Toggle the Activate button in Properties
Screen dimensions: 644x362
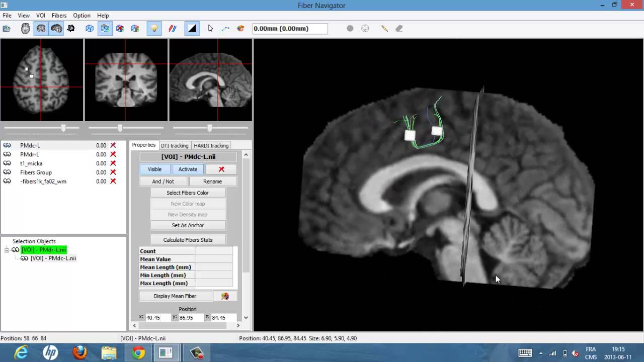(188, 169)
